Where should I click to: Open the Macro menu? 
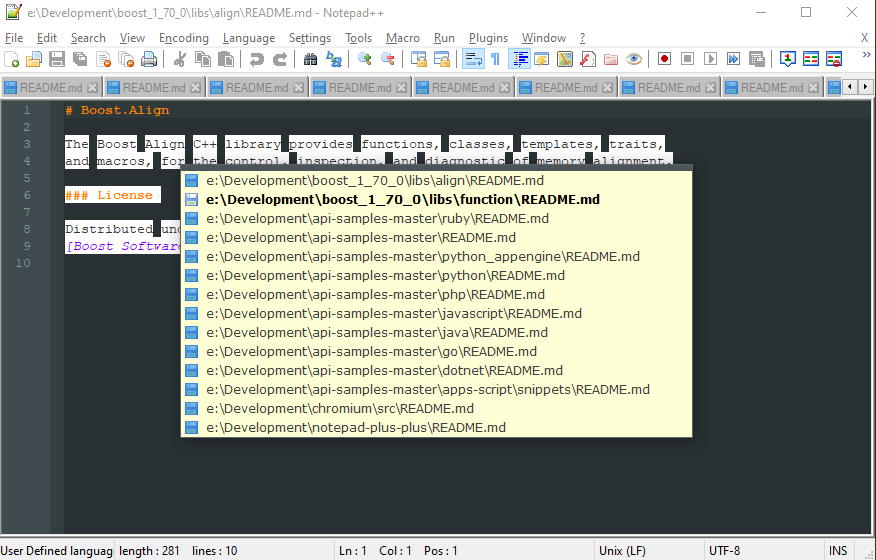(x=402, y=38)
